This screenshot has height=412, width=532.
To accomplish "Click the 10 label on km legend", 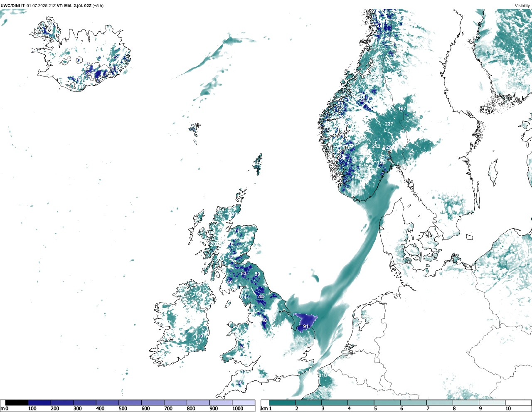I will point(508,409).
